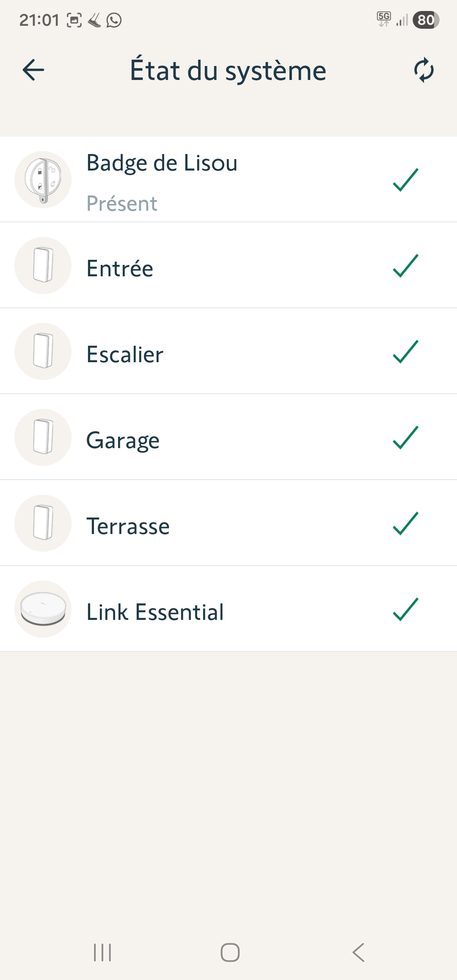Viewport: 457px width, 980px height.
Task: Tap the Présent status text
Action: pyautogui.click(x=122, y=204)
